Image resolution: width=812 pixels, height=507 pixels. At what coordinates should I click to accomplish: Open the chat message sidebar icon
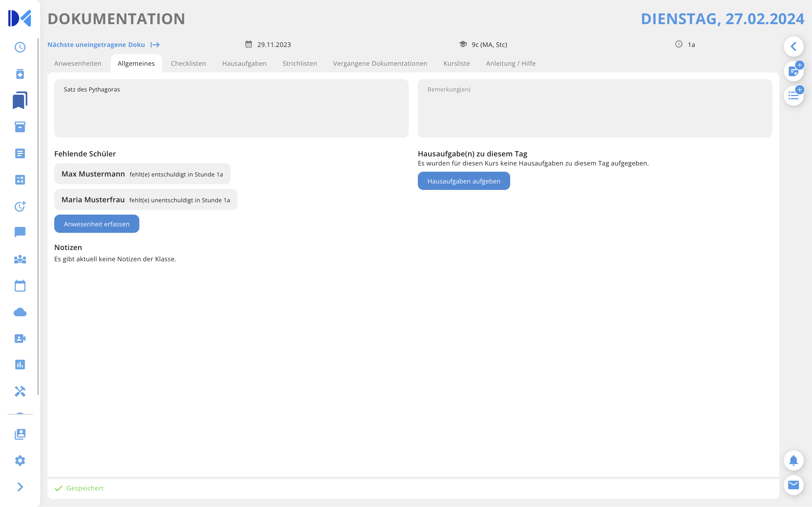tap(20, 232)
